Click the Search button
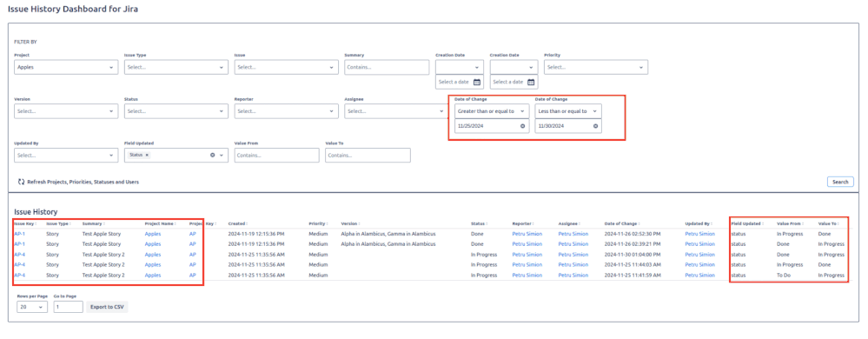Screen dimensions: 868x339 pos(840,182)
